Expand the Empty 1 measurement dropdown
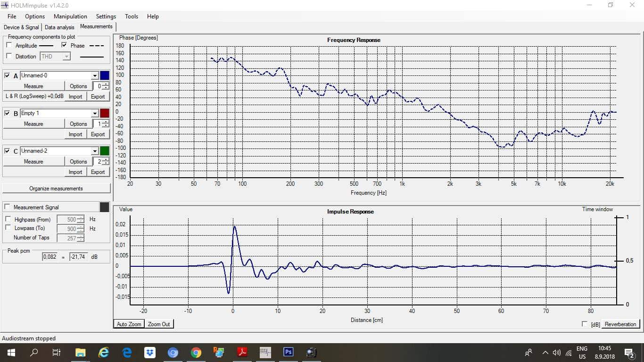The image size is (644, 362). 95,113
